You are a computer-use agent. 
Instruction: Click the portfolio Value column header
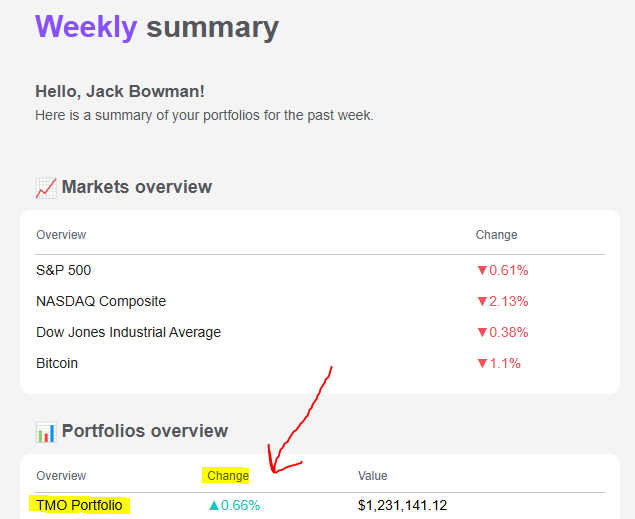pos(373,476)
